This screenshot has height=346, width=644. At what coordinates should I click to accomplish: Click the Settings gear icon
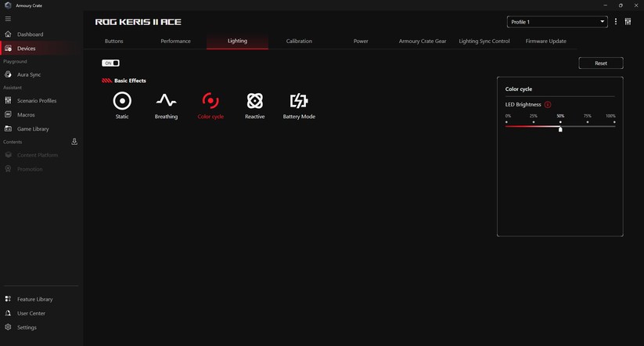pos(8,327)
